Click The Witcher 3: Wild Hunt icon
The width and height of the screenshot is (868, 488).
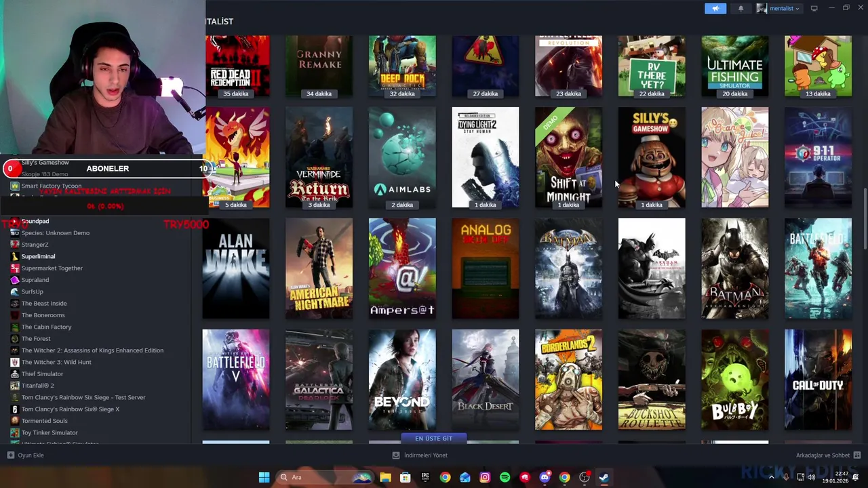[15, 362]
